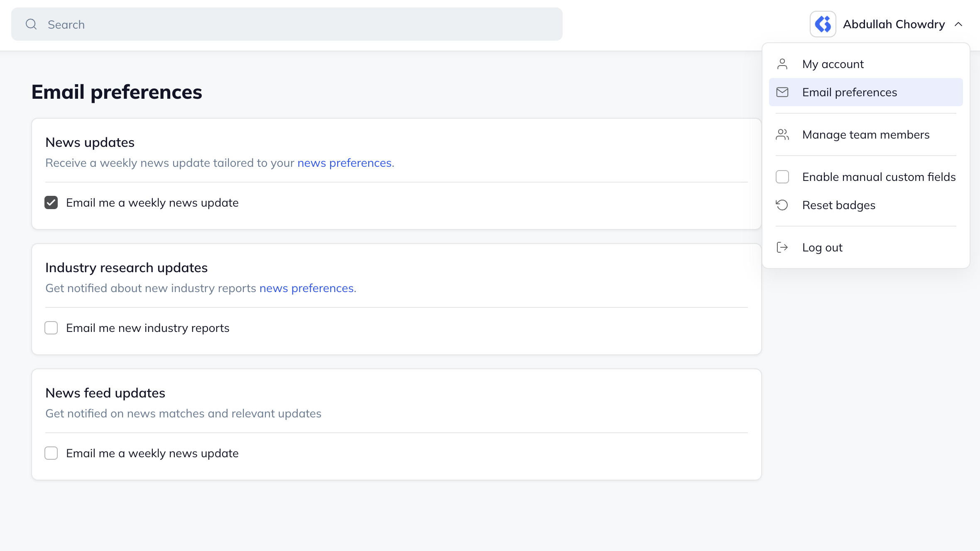The width and height of the screenshot is (980, 551).
Task: Click the team members people icon
Action: point(782,134)
